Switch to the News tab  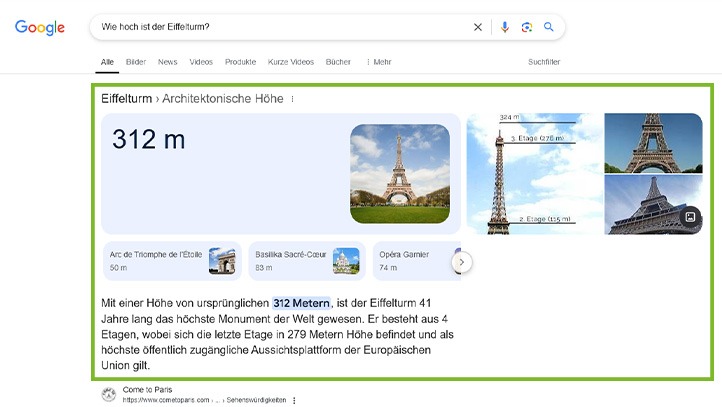(x=168, y=62)
